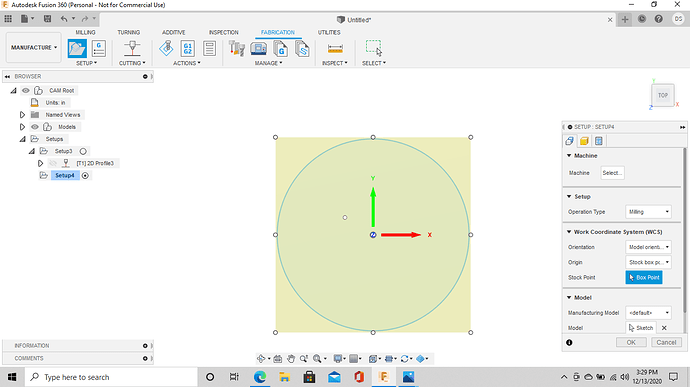This screenshot has width=690, height=387.
Task: Activate Setup3 radio circle
Action: pyautogui.click(x=83, y=151)
